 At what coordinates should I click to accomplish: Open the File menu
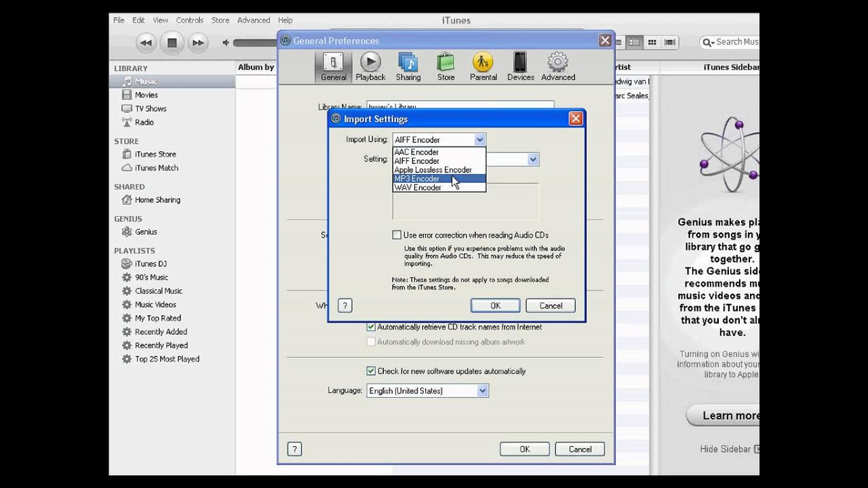(x=119, y=20)
